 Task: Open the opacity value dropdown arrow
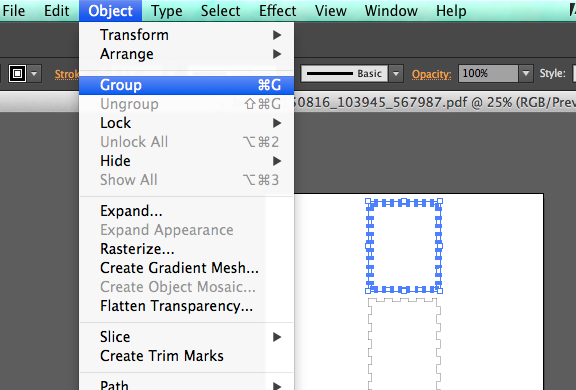coord(526,73)
